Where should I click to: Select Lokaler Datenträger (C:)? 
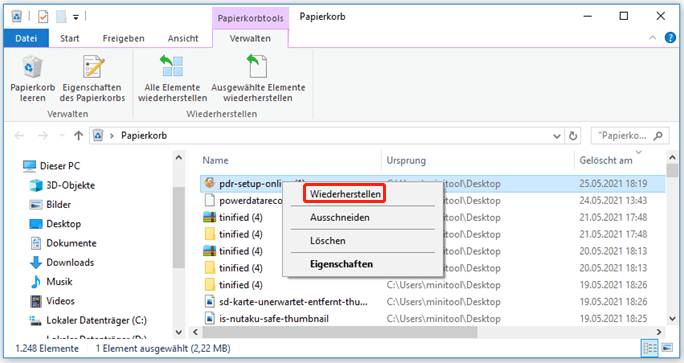(88, 320)
